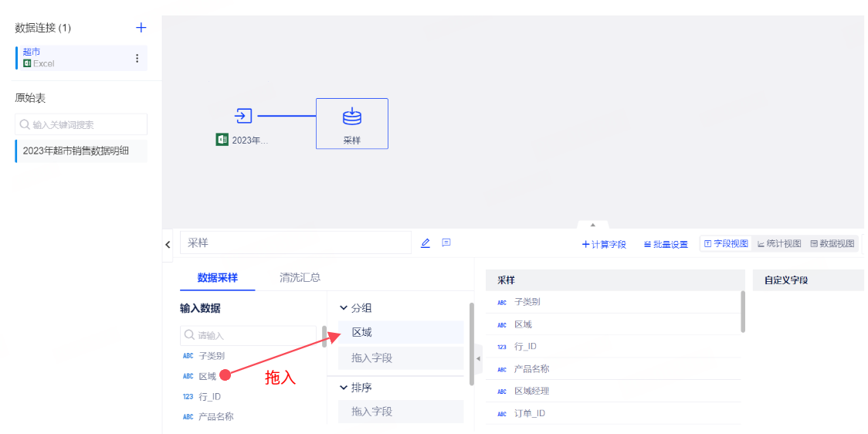Viewport: 868px width, 434px height.
Task: Click the 批量设置 button
Action: coord(666,245)
